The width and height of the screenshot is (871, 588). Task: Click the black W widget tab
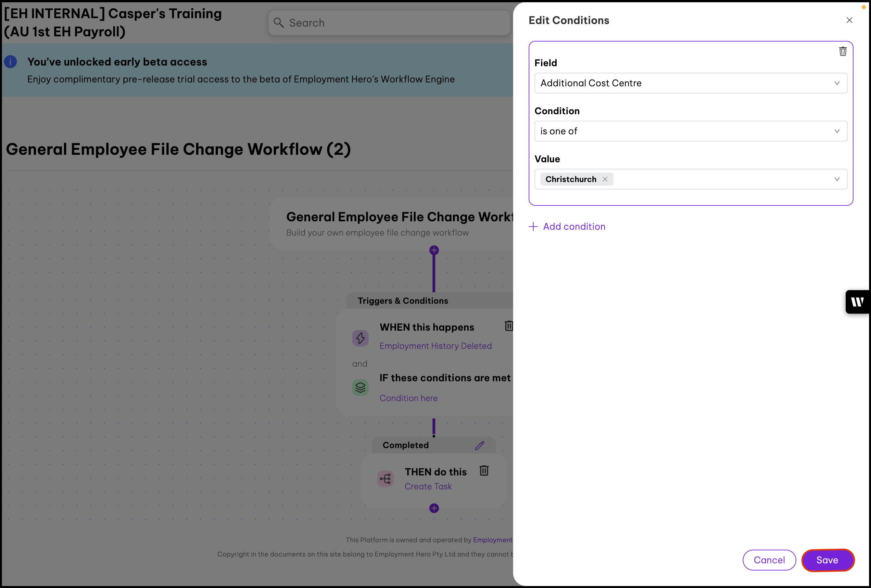click(857, 302)
